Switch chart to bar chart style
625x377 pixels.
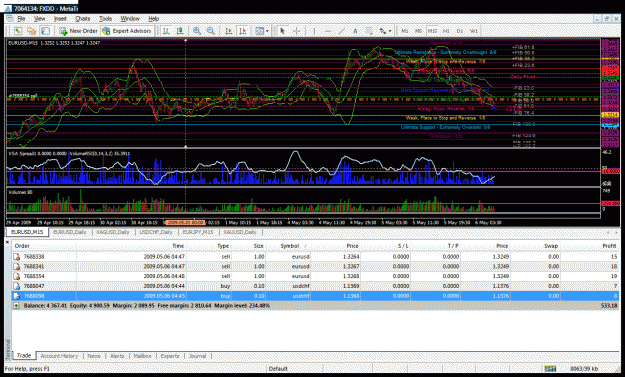pos(167,31)
